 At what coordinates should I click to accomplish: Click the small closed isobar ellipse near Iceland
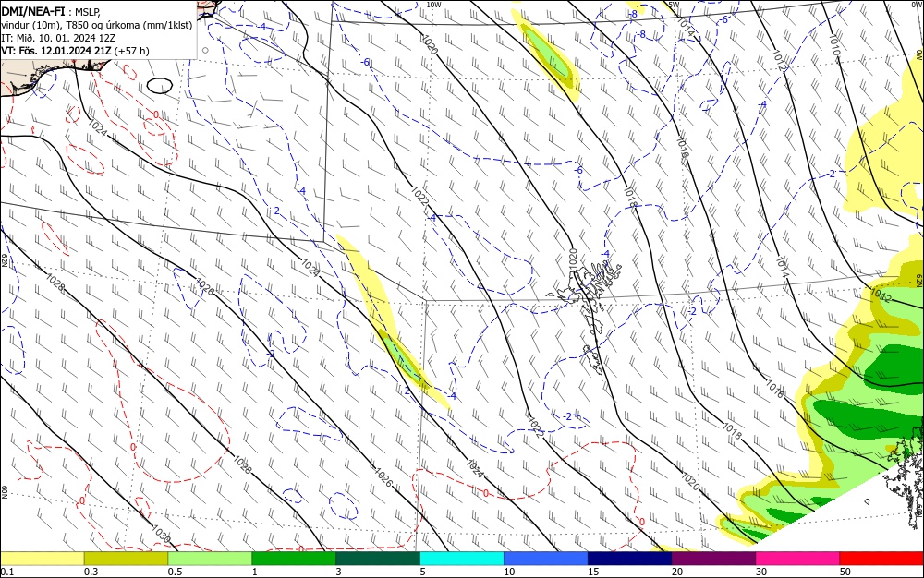coord(159,86)
